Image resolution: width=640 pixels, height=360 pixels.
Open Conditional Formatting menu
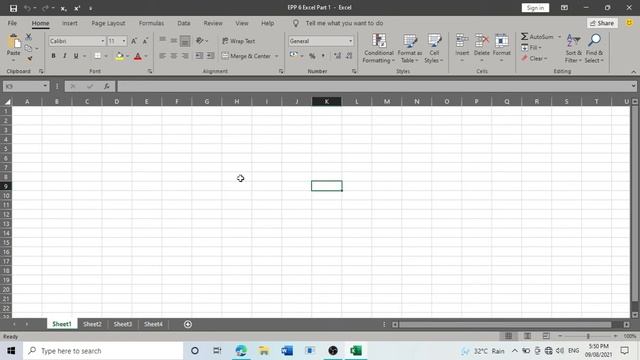[379, 49]
